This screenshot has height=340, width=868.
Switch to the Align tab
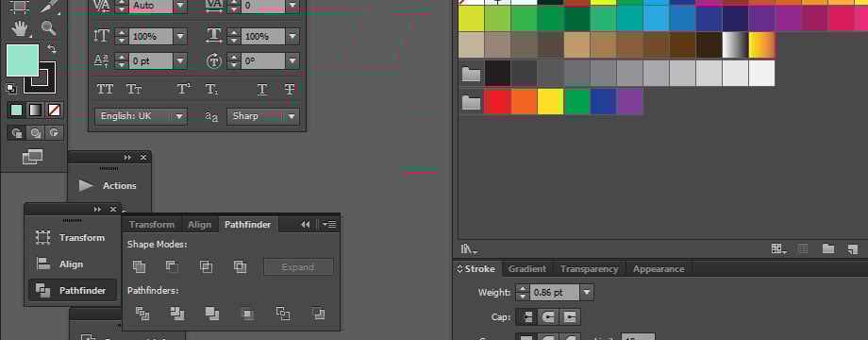click(x=199, y=224)
